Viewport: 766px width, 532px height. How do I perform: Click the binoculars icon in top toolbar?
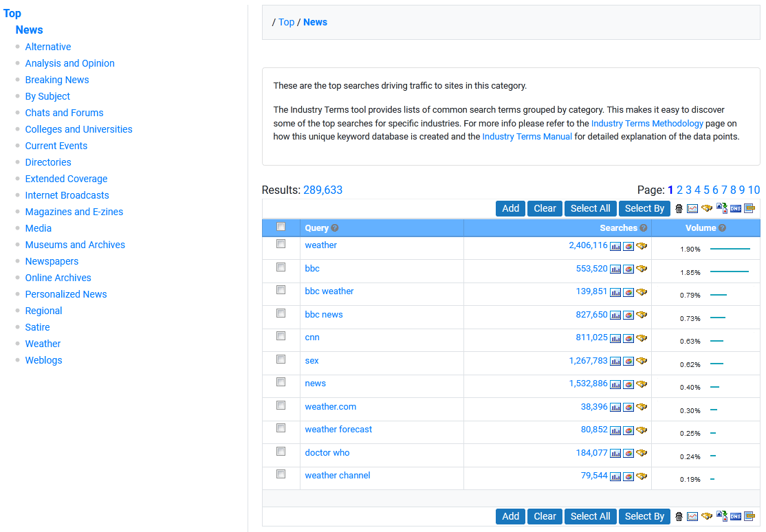click(x=706, y=208)
